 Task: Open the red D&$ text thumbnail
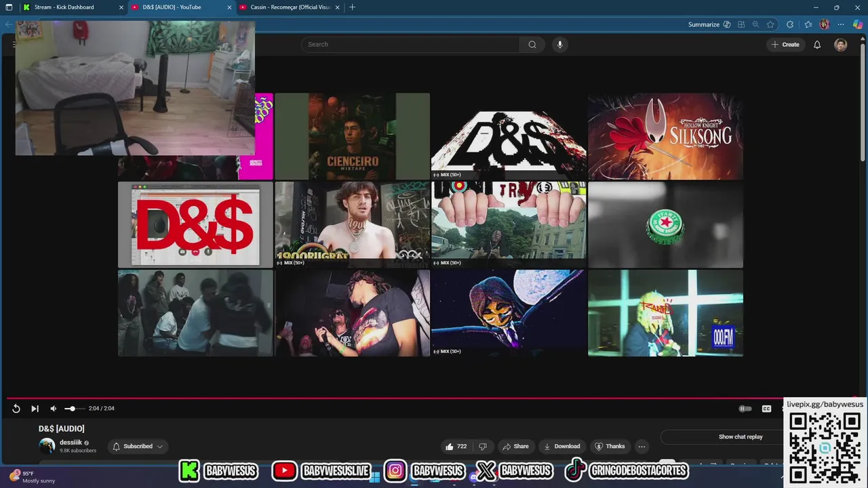195,224
